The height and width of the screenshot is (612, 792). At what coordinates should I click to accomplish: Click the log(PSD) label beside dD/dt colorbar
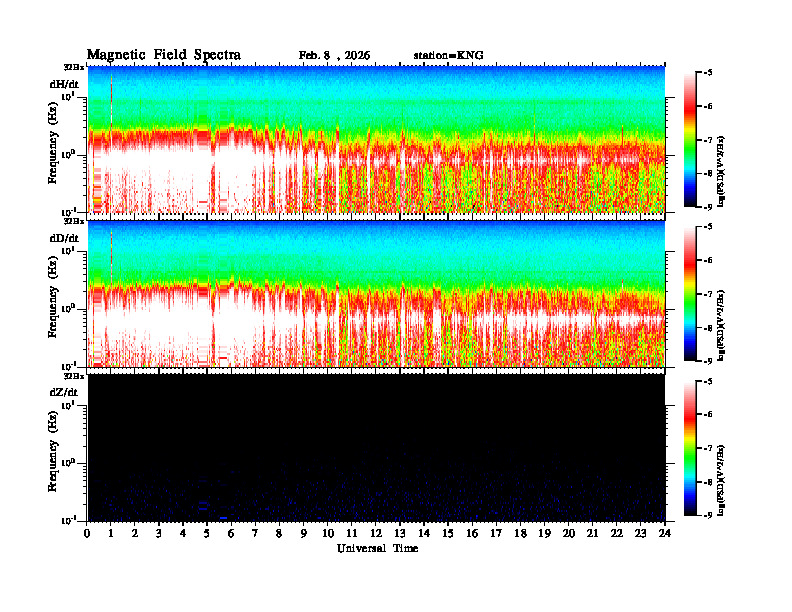tap(722, 325)
